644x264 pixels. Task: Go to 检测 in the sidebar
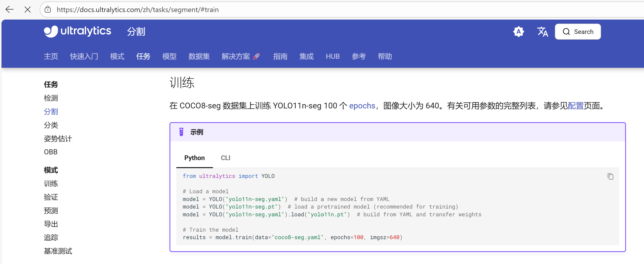click(x=51, y=98)
